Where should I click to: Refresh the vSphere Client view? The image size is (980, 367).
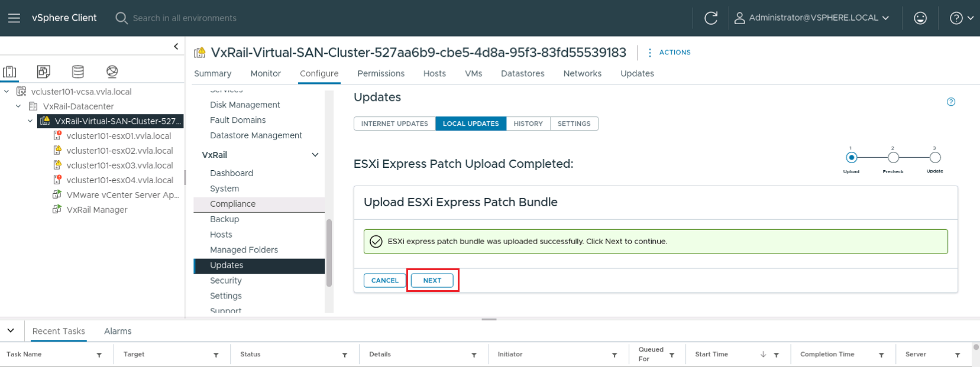point(711,18)
